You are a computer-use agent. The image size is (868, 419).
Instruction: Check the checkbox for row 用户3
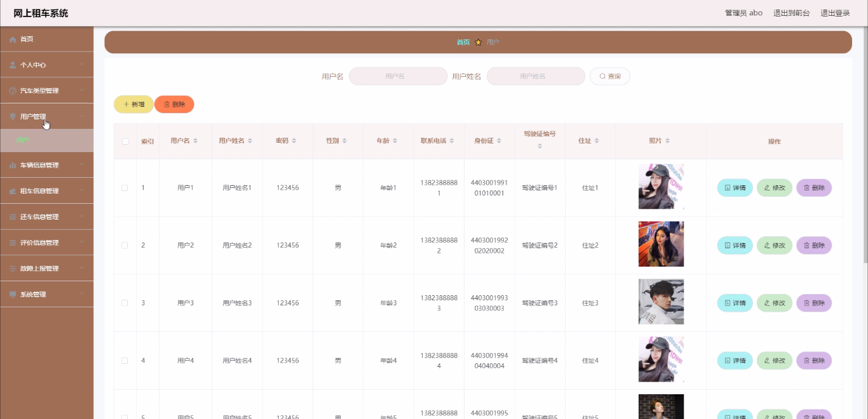pyautogui.click(x=125, y=303)
